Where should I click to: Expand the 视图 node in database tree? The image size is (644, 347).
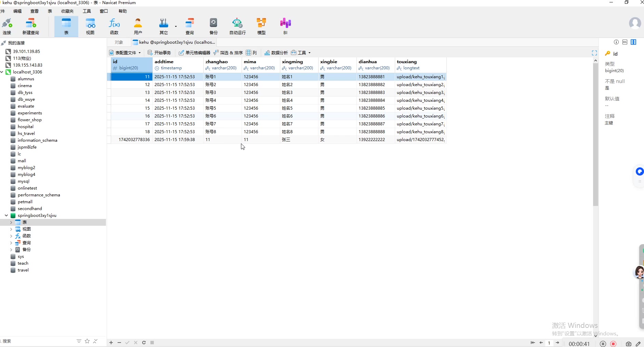pyautogui.click(x=11, y=229)
